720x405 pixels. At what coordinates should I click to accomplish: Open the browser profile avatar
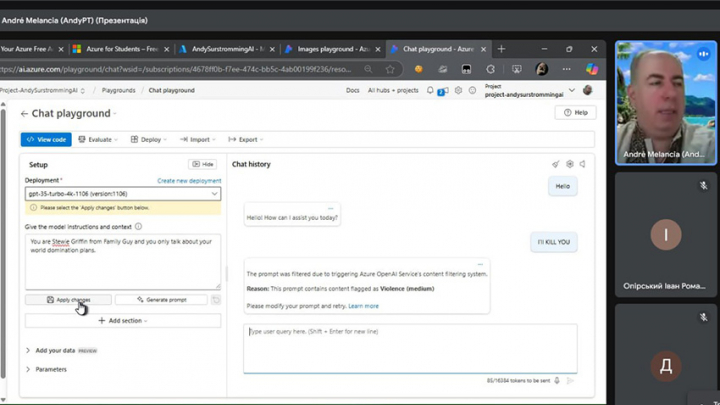542,69
